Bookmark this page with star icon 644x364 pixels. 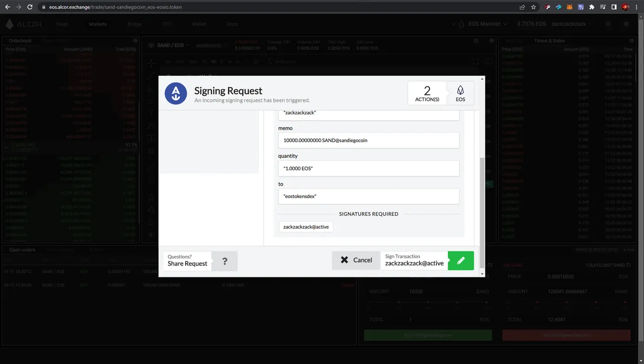click(533, 7)
